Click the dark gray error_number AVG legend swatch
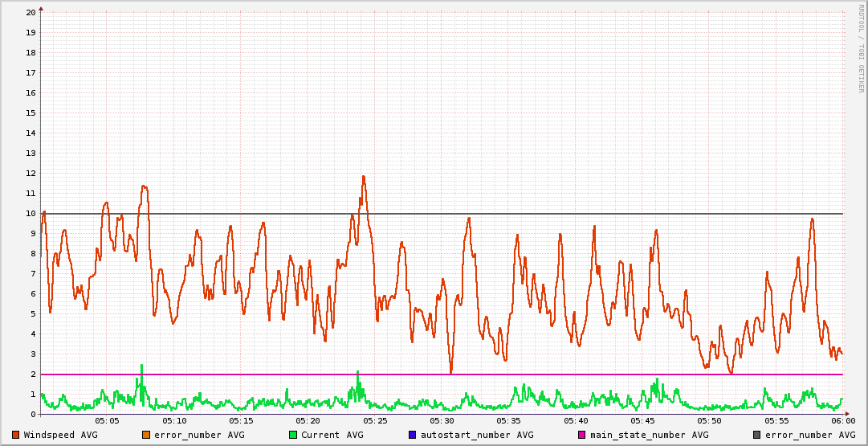This screenshot has height=446, width=868. (x=757, y=435)
